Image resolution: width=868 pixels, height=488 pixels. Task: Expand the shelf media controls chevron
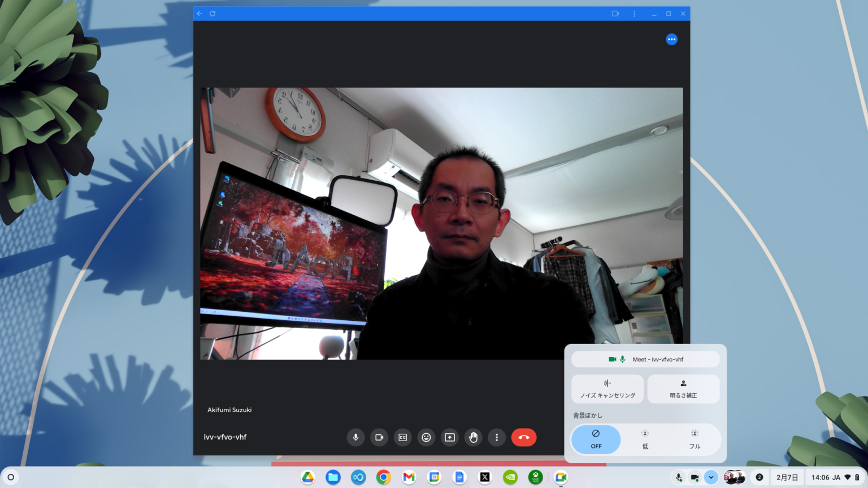[x=711, y=477]
